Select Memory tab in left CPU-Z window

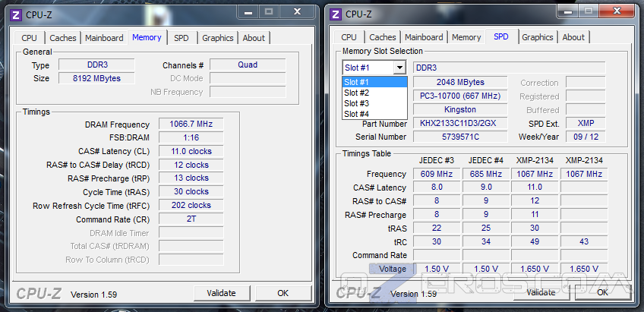click(147, 37)
